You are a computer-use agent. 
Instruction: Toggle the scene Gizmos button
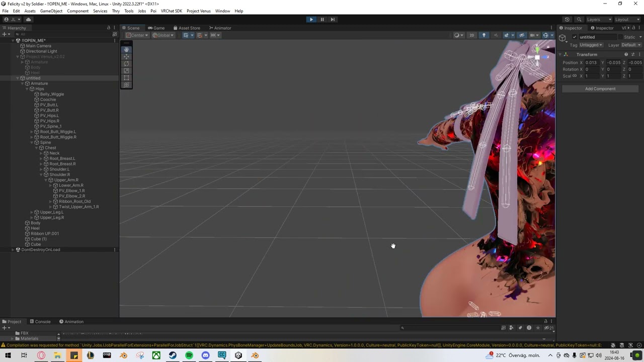(546, 35)
